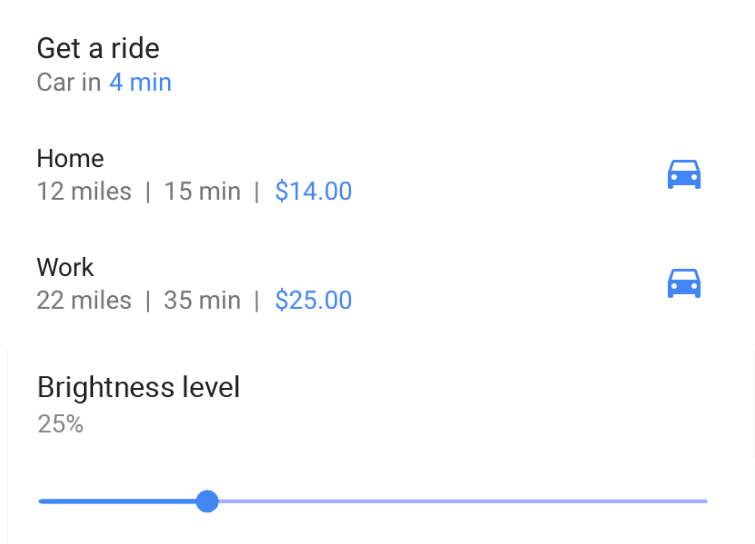Click the 35 min duration for Work
Screen dimensions: 755x544
[x=202, y=300]
